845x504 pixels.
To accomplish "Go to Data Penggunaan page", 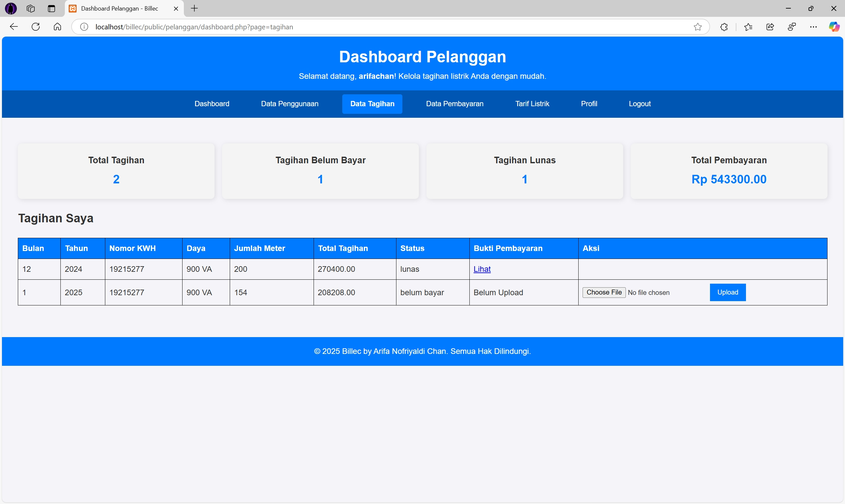I will tap(289, 104).
